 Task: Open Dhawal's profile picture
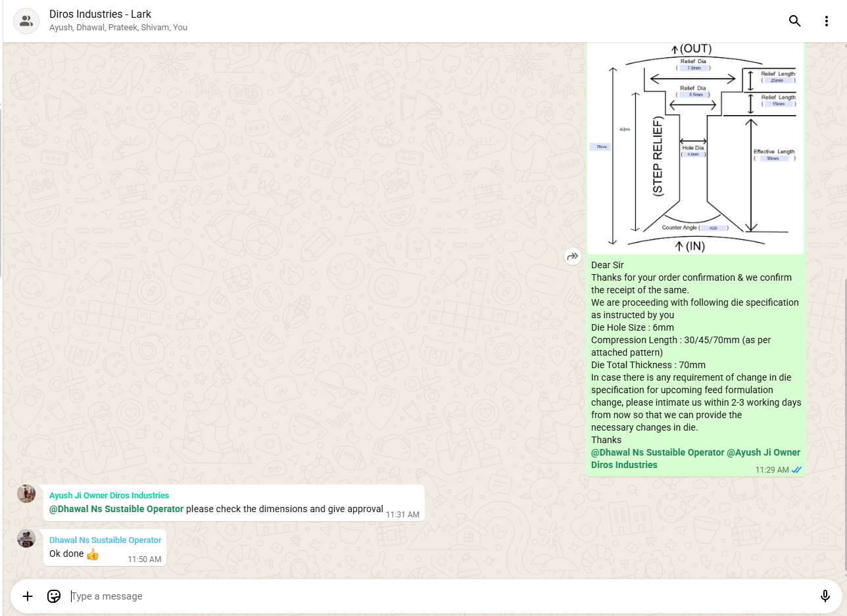click(x=26, y=538)
